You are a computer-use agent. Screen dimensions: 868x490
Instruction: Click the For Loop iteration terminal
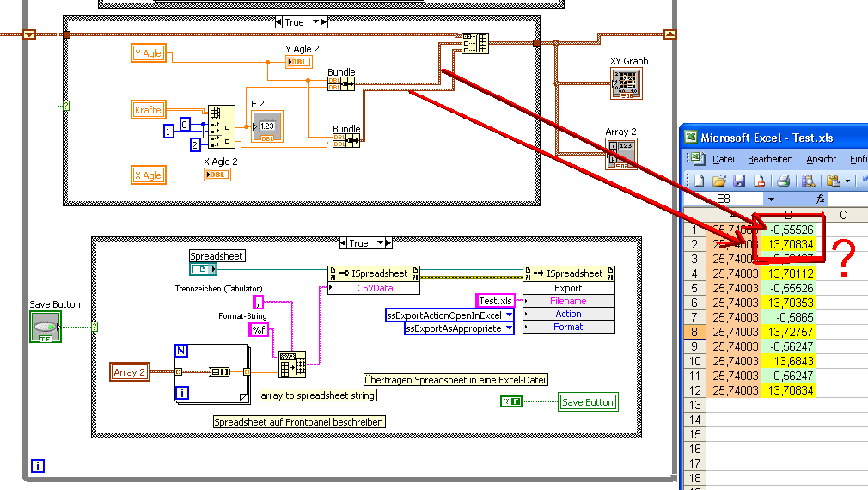point(181,393)
